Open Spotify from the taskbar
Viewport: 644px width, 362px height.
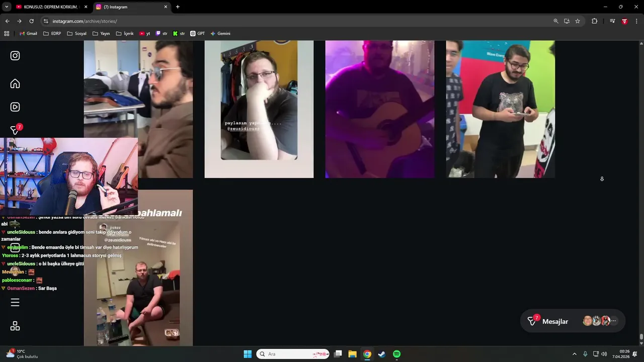(396, 354)
